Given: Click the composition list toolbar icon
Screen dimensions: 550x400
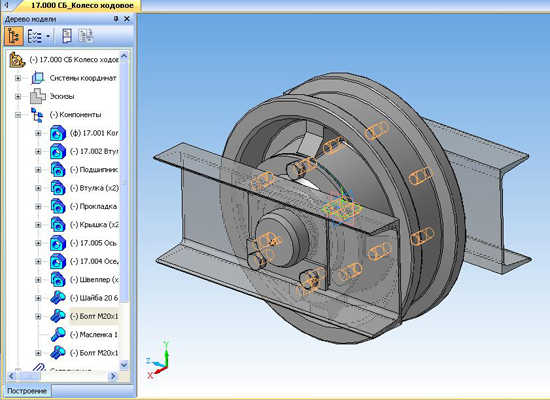Looking at the screenshot, I should (x=86, y=36).
